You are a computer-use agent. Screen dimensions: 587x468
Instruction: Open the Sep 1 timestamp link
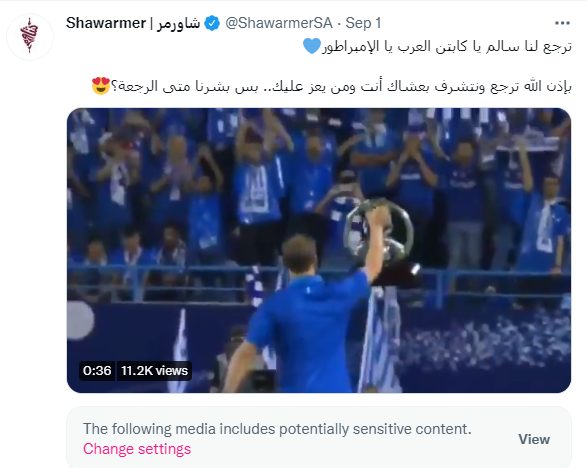coord(363,23)
